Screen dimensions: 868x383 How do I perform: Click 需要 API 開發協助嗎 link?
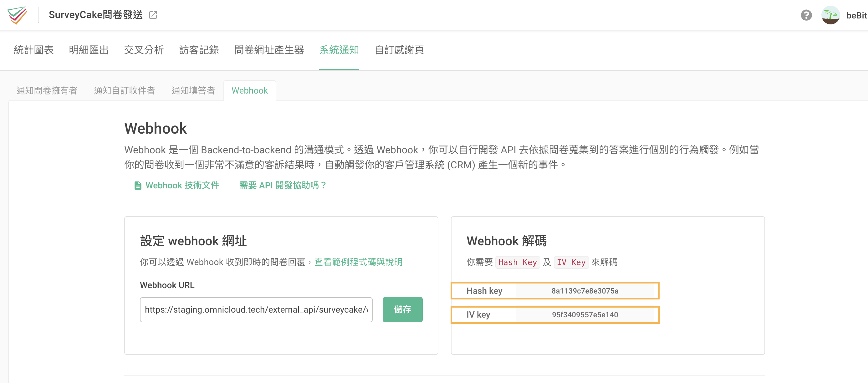[282, 185]
